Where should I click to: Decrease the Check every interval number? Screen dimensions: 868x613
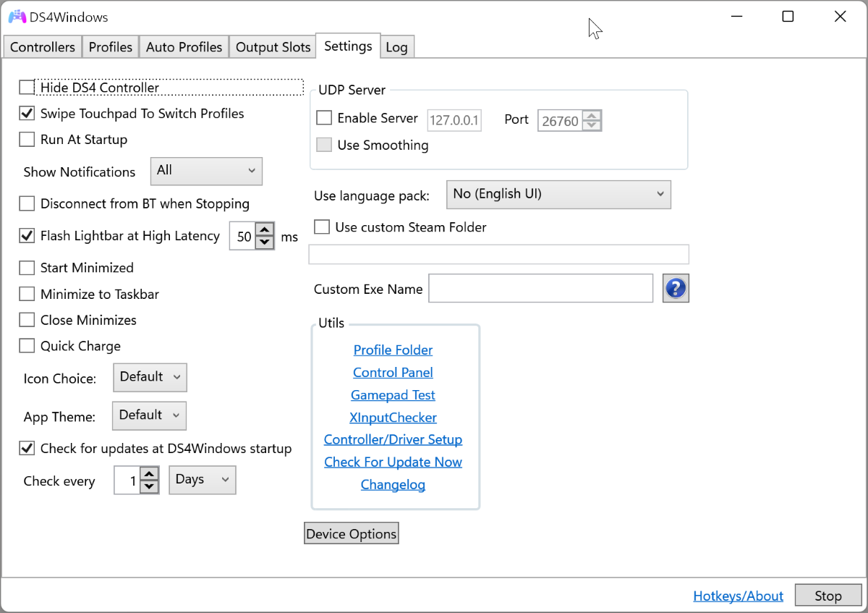149,486
